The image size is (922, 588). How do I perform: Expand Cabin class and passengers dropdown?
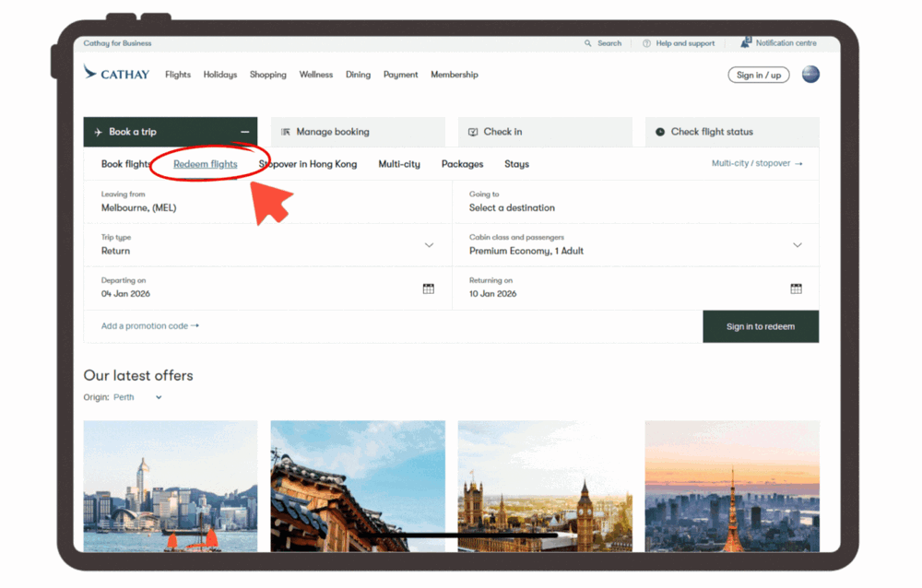[797, 245]
